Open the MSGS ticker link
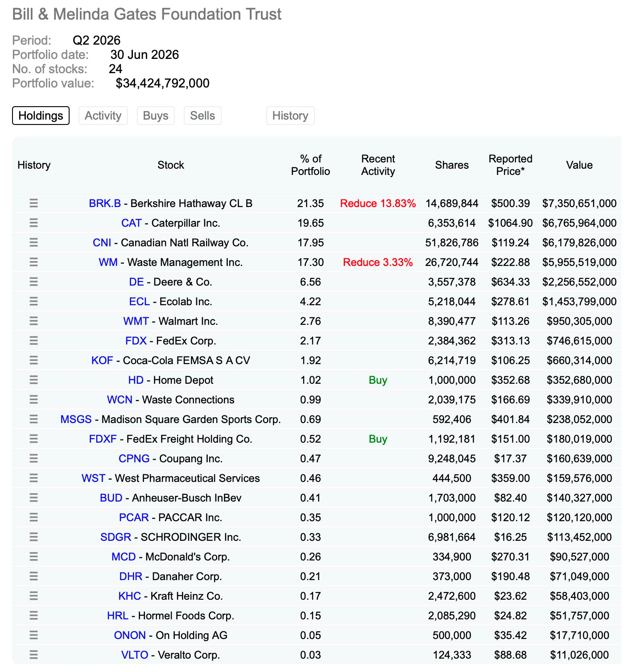Viewport: 628px width, 672px height. click(76, 419)
